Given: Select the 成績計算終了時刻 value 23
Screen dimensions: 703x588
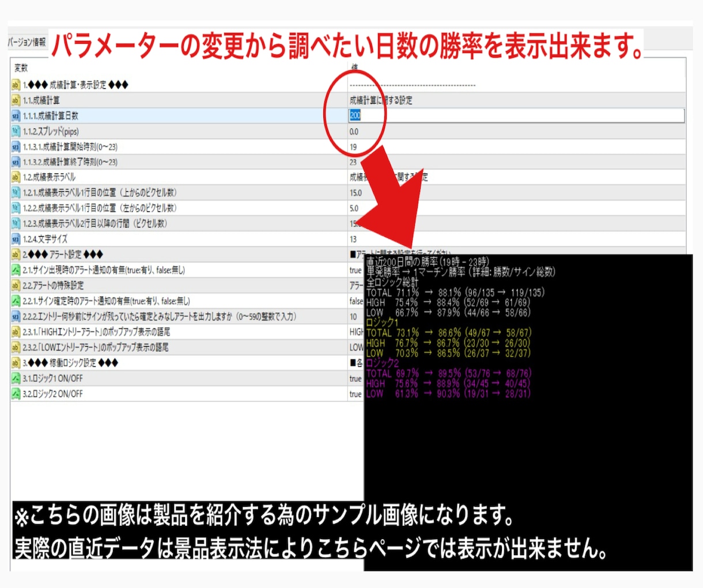Looking at the screenshot, I should 353,162.
